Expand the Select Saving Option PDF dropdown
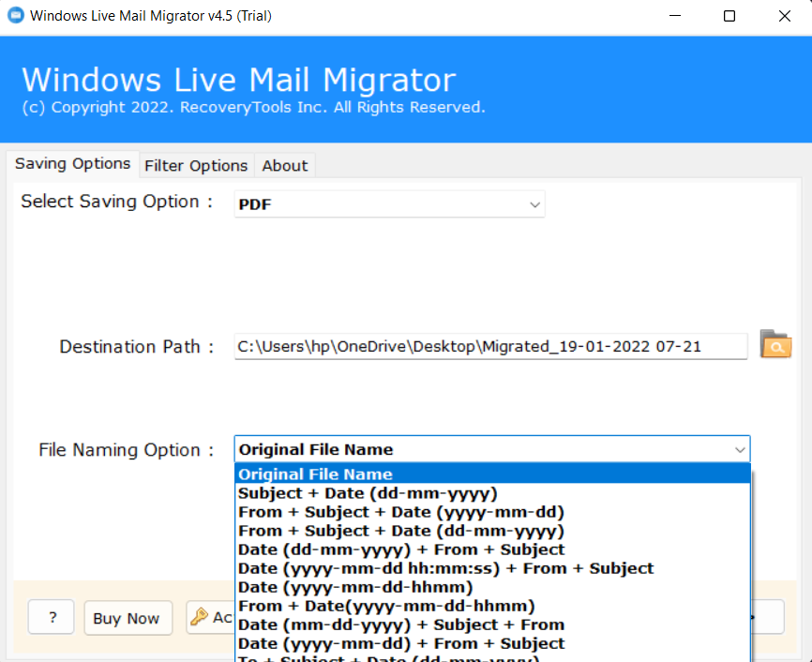The width and height of the screenshot is (812, 662). coord(389,204)
